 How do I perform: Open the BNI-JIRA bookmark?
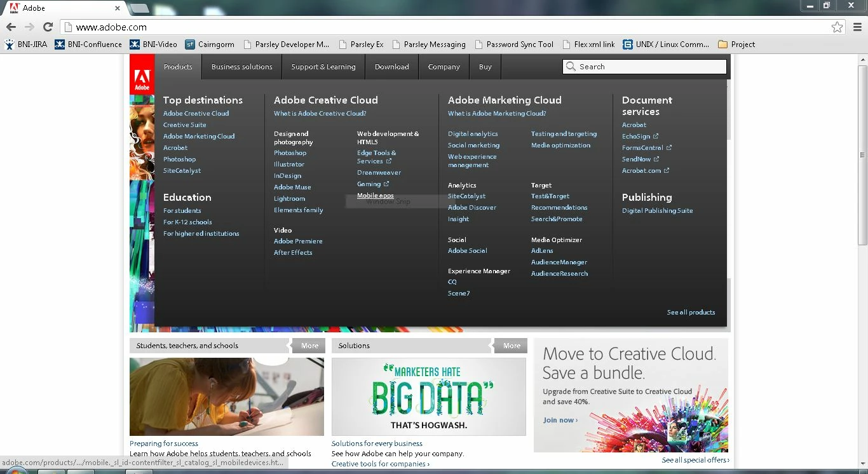pos(26,44)
